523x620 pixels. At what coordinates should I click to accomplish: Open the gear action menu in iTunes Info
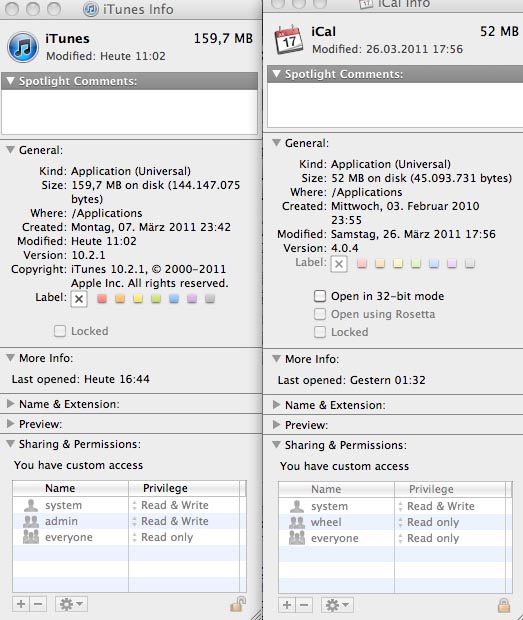tap(71, 604)
